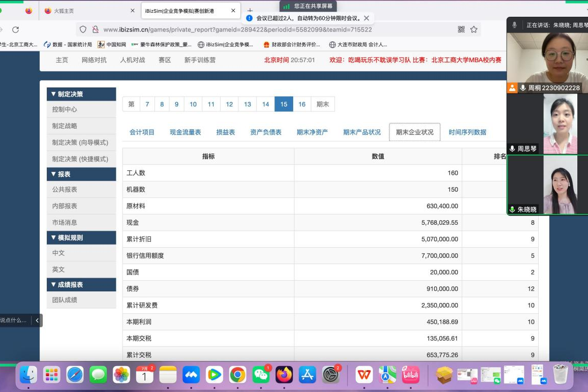Open WeChat from the dock

(261, 375)
